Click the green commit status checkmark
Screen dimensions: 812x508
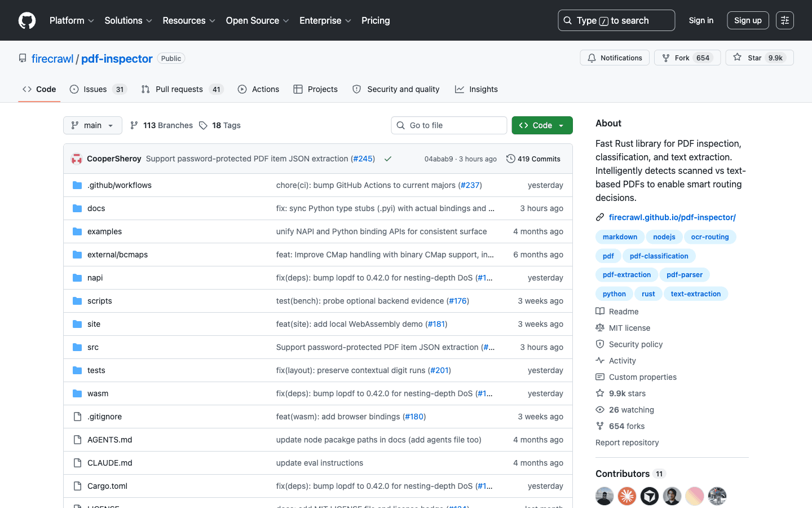(x=388, y=159)
